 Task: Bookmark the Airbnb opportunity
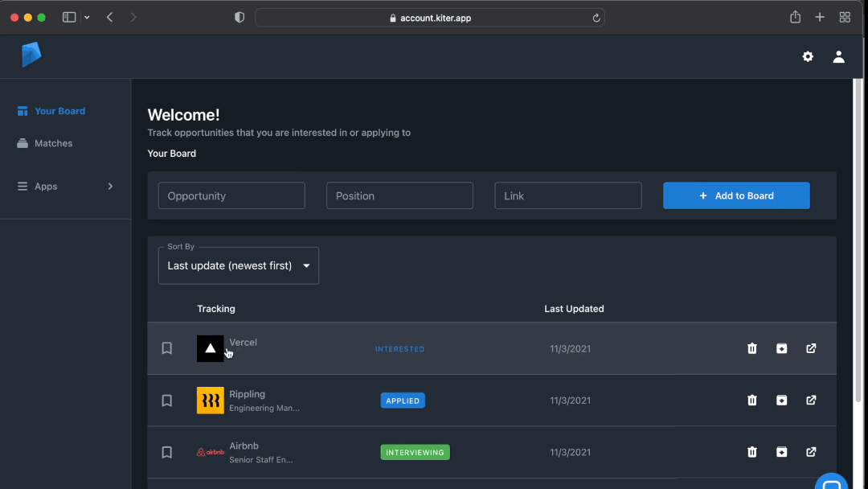(166, 452)
